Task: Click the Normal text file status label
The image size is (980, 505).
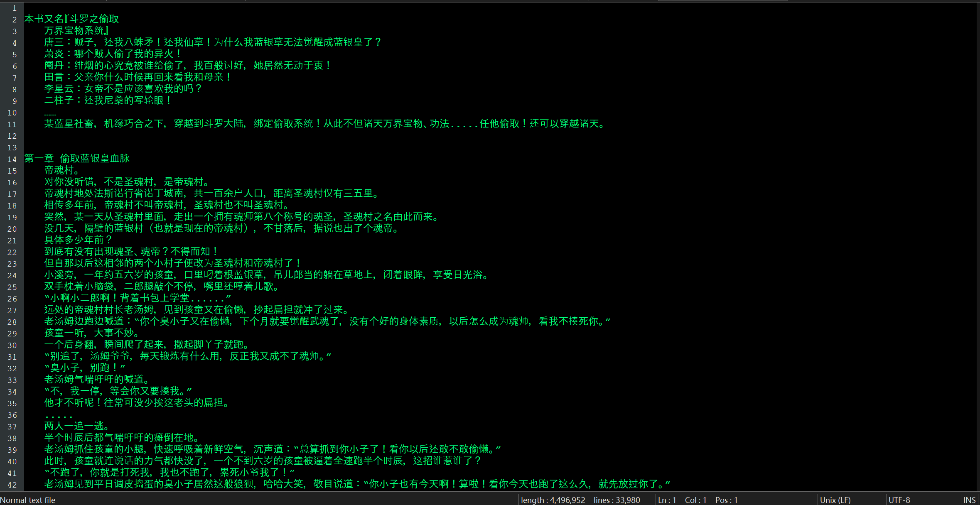Action: 27,500
